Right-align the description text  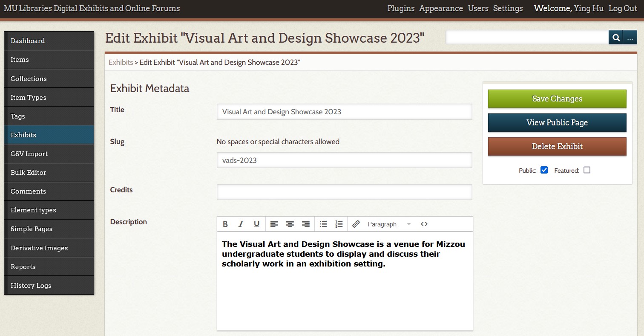pyautogui.click(x=305, y=224)
